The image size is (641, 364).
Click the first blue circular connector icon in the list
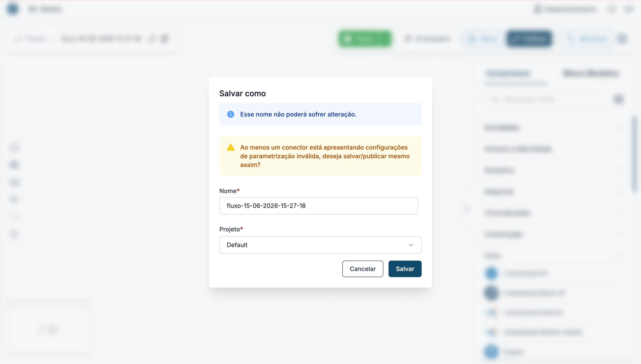(x=491, y=273)
